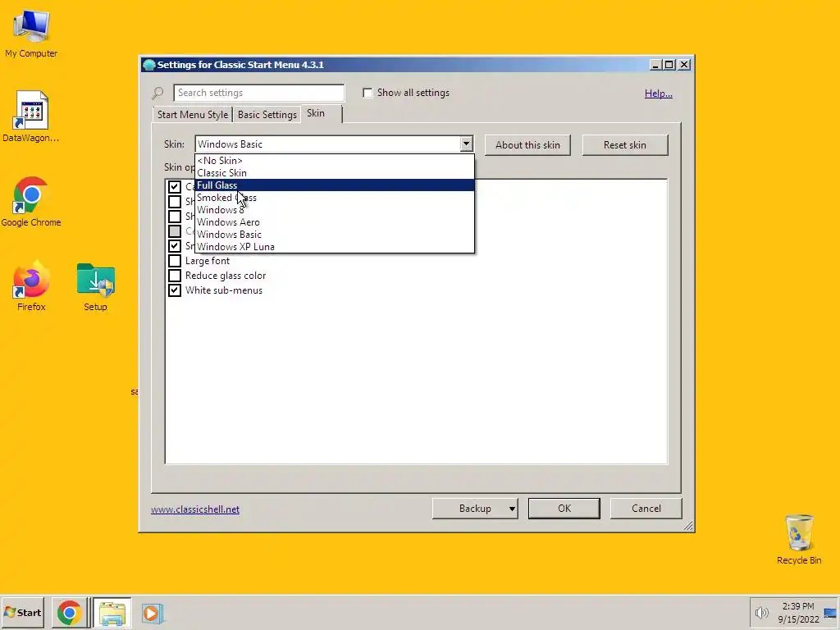The width and height of the screenshot is (840, 630).
Task: Open My Computer desktop icon
Action: 31,33
